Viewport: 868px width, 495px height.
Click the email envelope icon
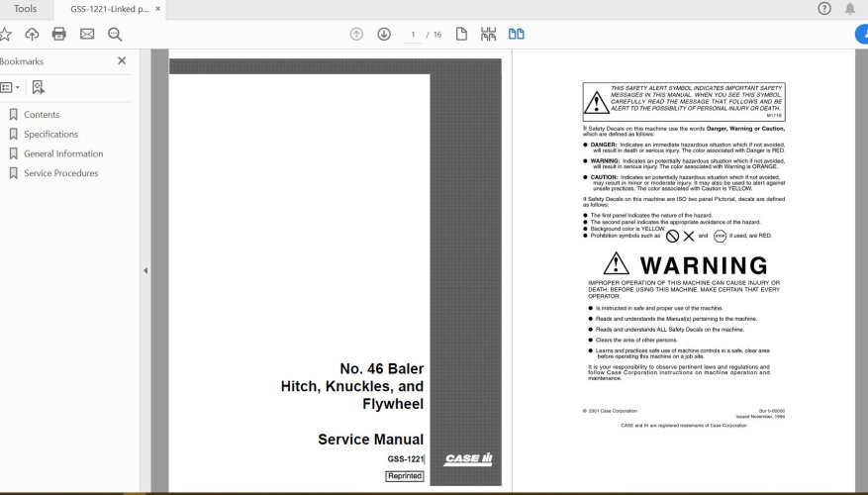(87, 34)
